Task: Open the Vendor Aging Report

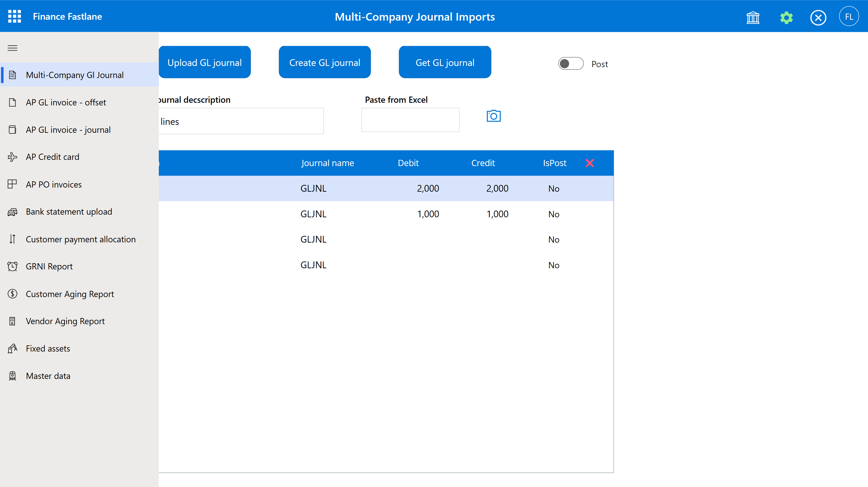Action: 65,321
